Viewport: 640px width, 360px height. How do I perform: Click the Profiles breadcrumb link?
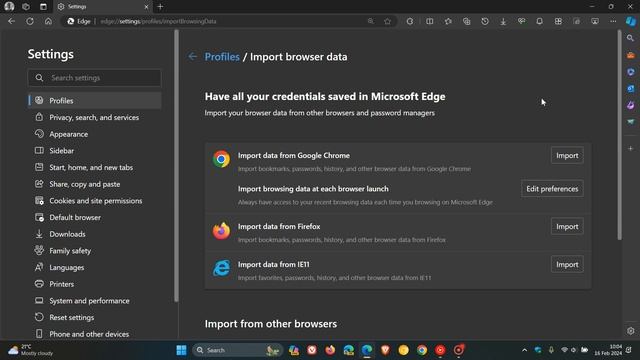pos(222,57)
